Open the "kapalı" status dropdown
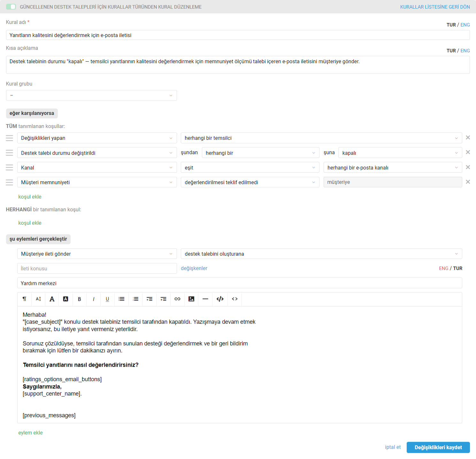 tap(400, 153)
